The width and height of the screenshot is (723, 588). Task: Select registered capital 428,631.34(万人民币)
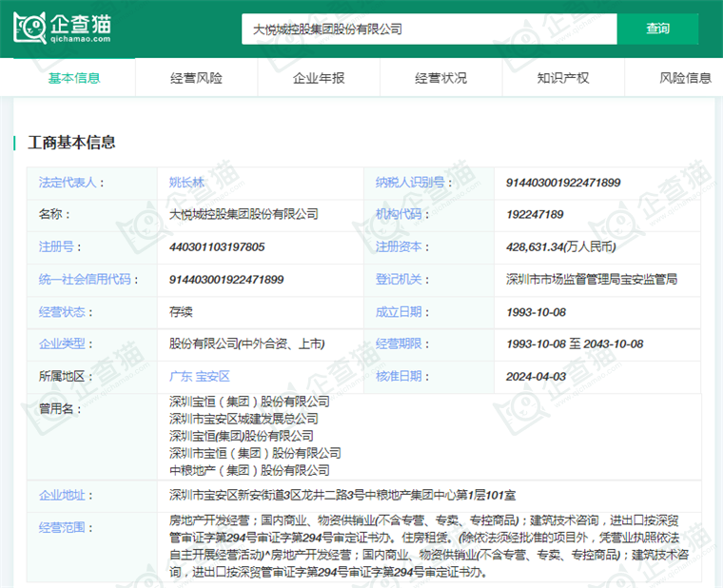(560, 247)
